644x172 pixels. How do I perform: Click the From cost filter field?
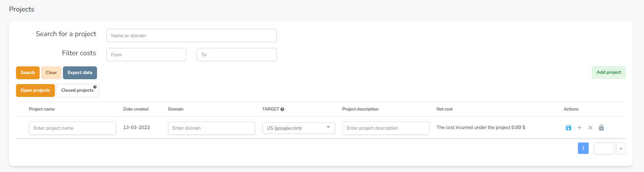pos(146,55)
